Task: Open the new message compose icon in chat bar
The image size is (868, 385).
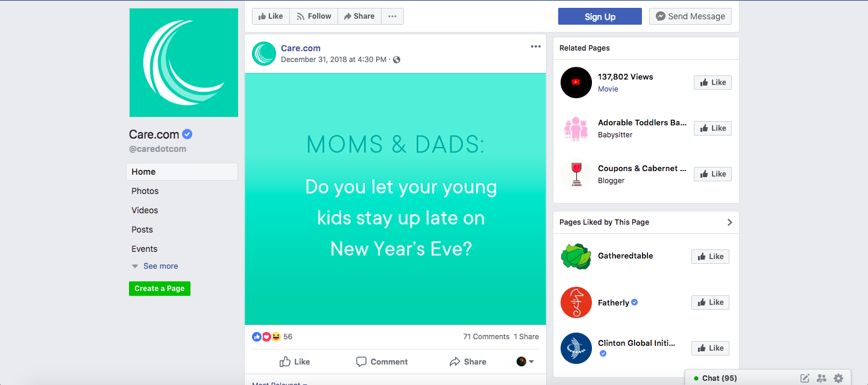Action: point(805,378)
